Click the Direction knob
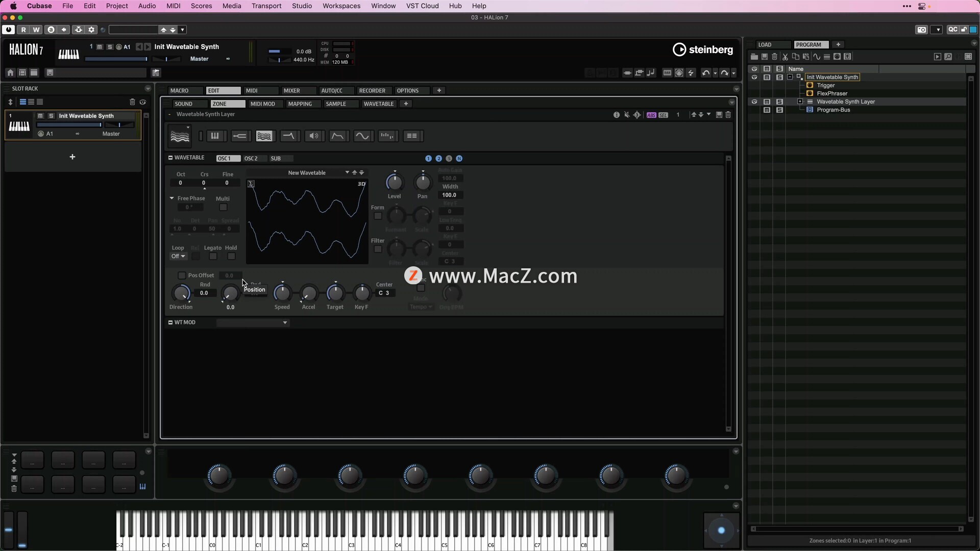Screen dimensions: 980x551 (x=181, y=293)
